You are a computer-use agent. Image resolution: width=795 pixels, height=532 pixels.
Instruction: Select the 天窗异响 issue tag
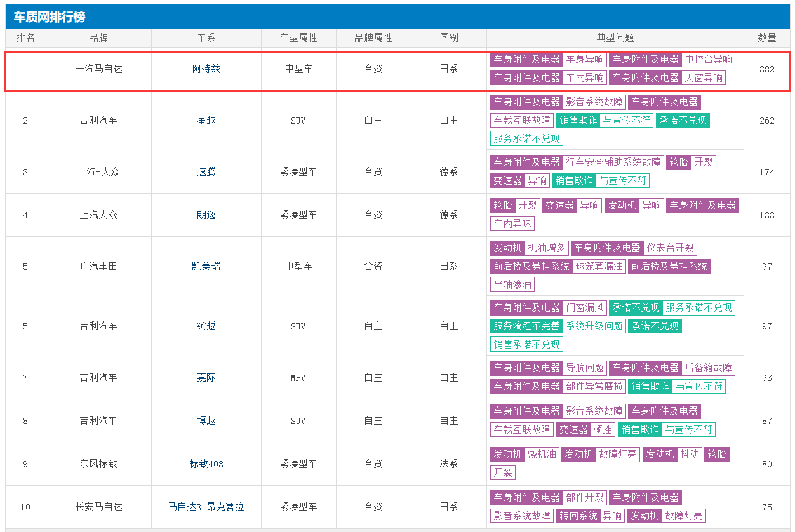tap(703, 78)
